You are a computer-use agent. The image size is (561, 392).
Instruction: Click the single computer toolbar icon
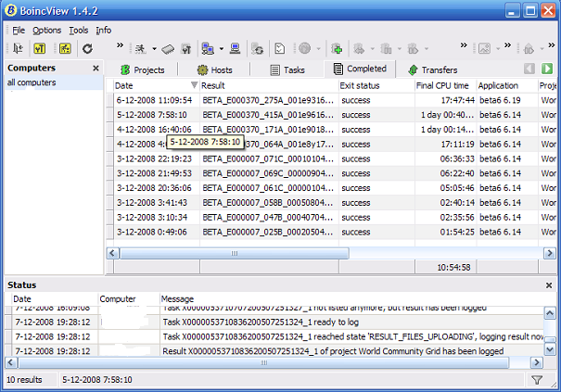tap(235, 48)
